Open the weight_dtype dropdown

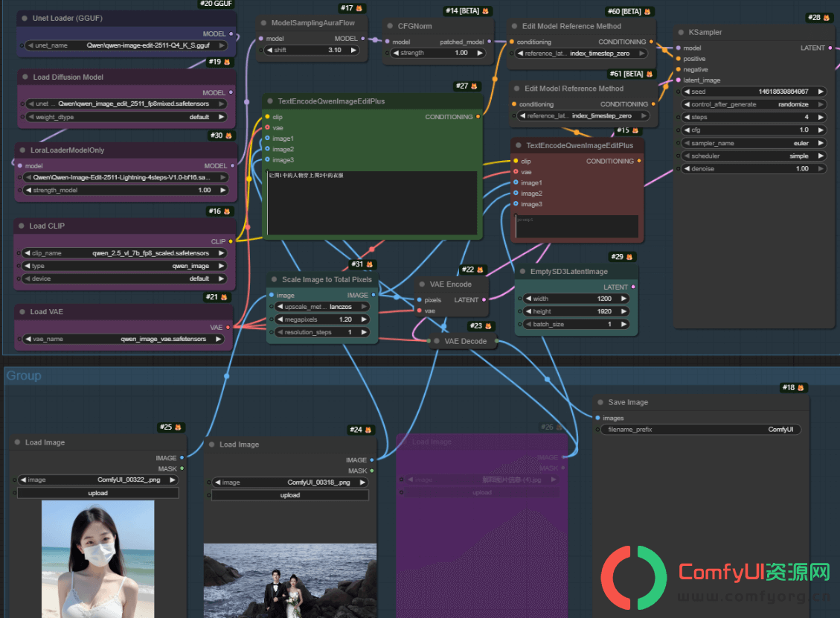click(x=126, y=117)
